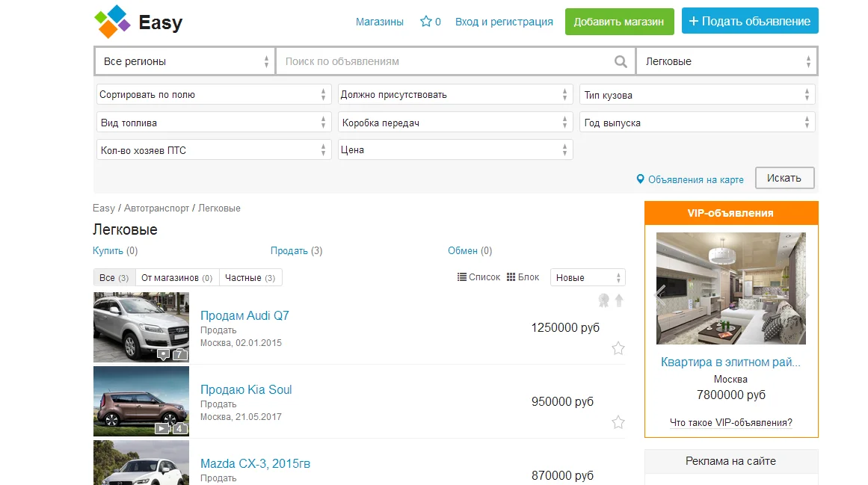Open Объявления на карте link
868x485 pixels.
click(x=696, y=180)
